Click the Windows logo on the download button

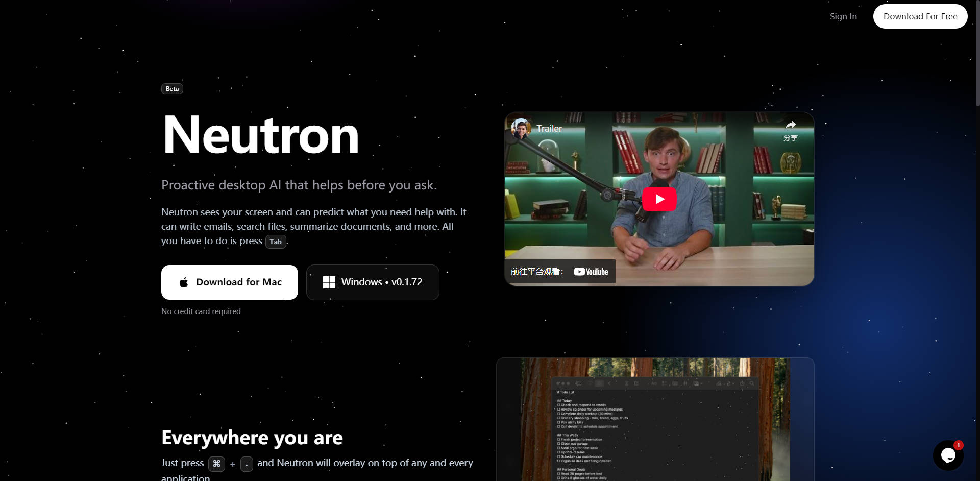[x=329, y=282]
